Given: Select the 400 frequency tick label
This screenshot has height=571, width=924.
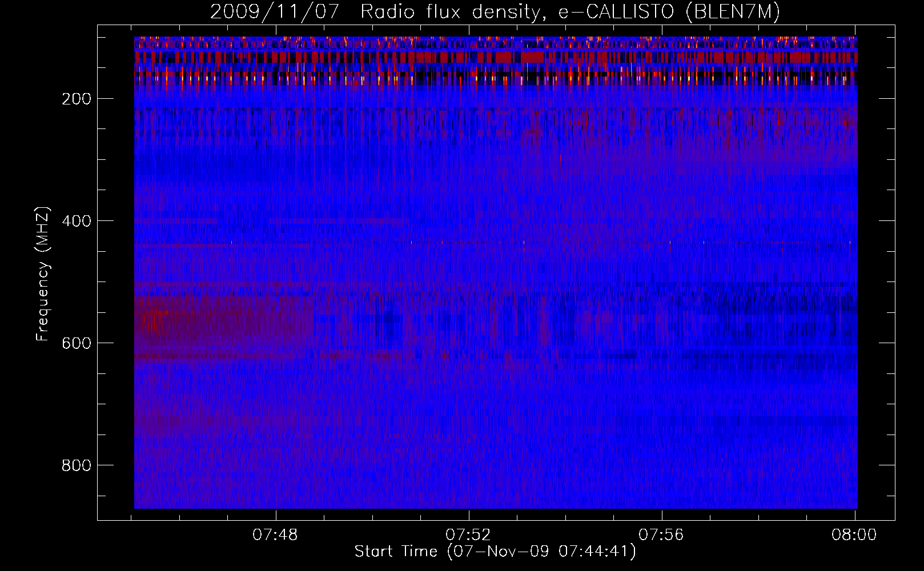Looking at the screenshot, I should click(77, 221).
